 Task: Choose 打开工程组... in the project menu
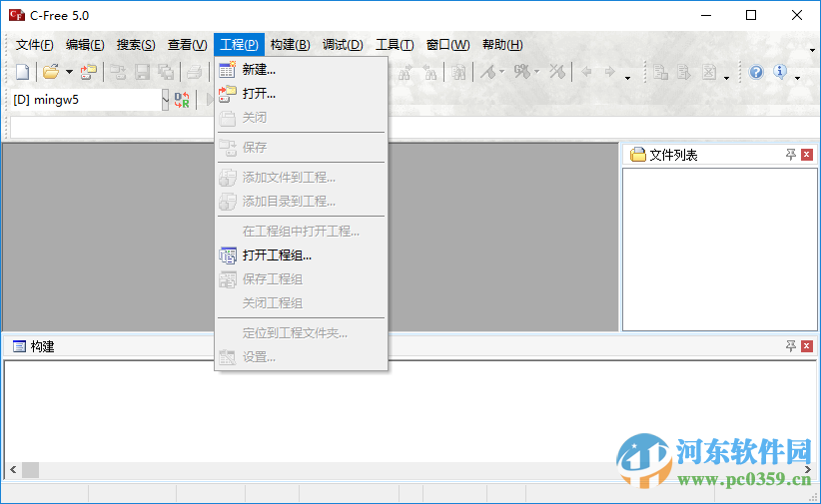301,255
